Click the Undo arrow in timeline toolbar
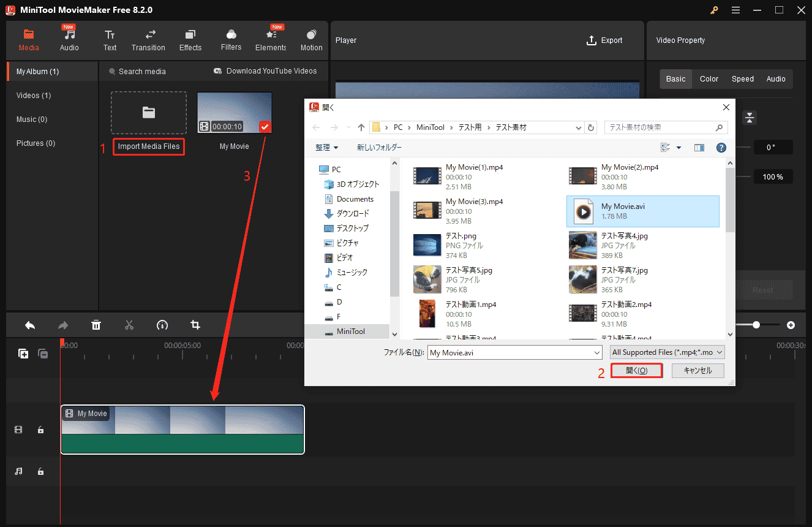Screen dimensions: 812x527 [x=30, y=325]
